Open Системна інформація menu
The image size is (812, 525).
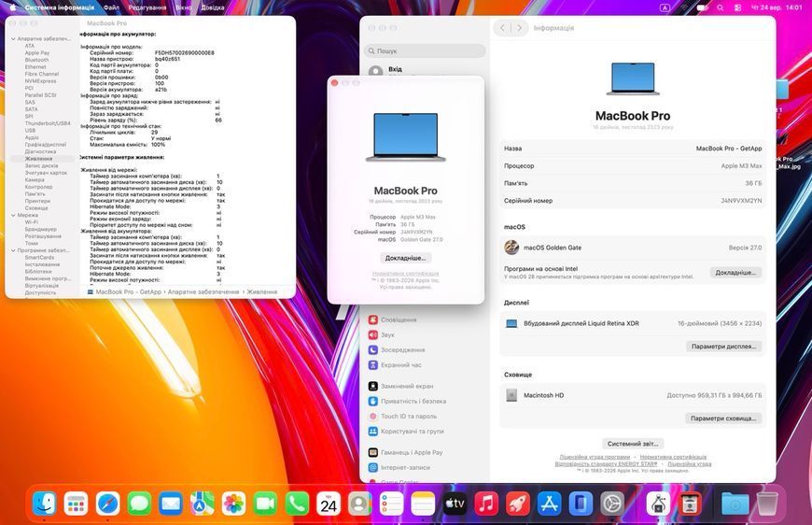click(60, 7)
